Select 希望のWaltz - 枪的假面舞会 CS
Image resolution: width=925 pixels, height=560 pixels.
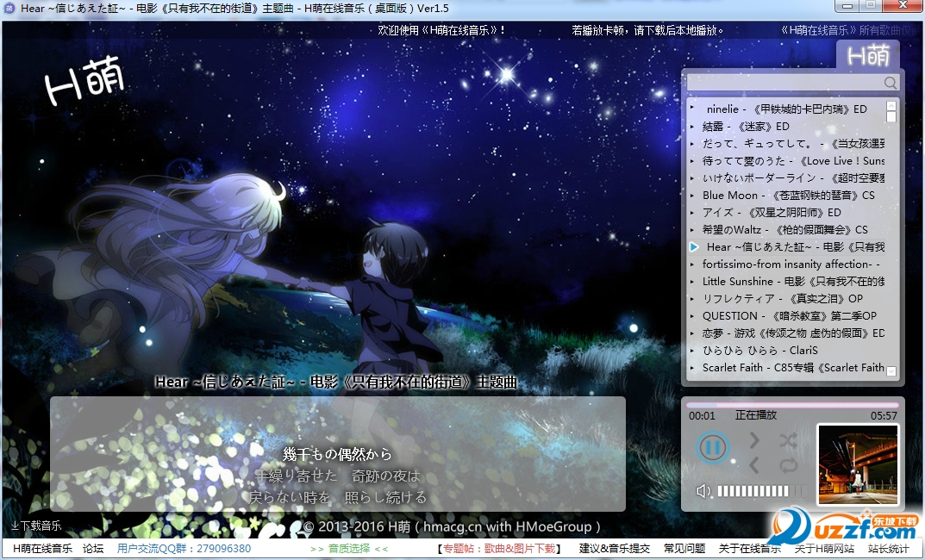[787, 229]
